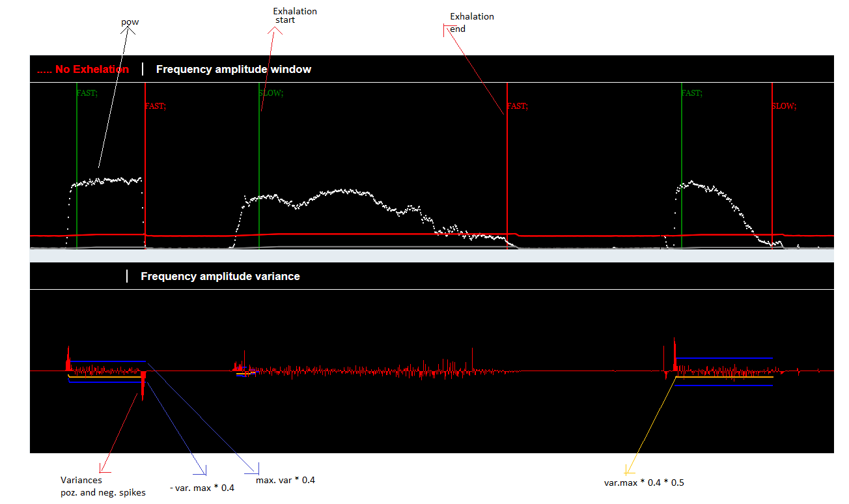
Task: Click the rightmost green 'FAST;' marker label
Action: pyautogui.click(x=691, y=93)
